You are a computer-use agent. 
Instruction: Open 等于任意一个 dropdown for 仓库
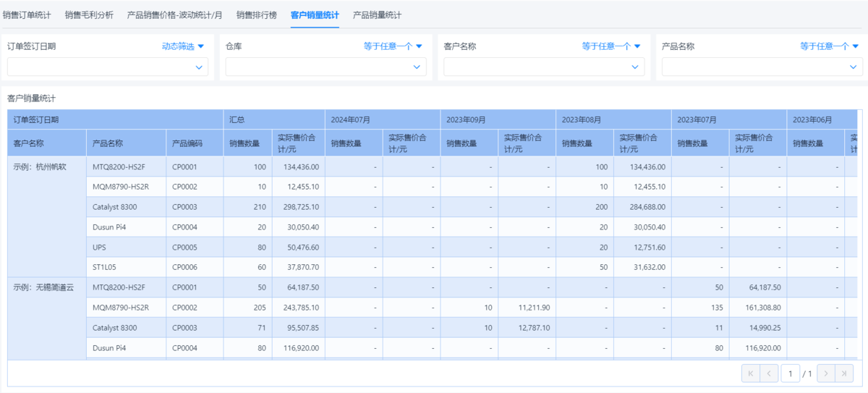point(393,46)
